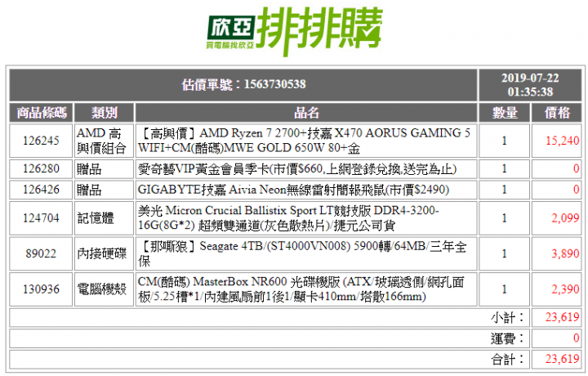Click the 欣亞 排排購 logo
588x376 pixels.
point(294,32)
